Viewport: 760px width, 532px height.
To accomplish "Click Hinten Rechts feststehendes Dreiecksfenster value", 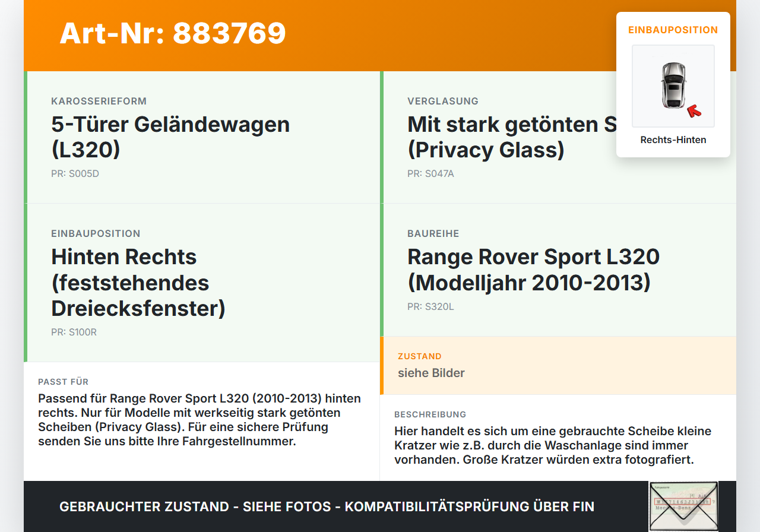I will click(138, 283).
